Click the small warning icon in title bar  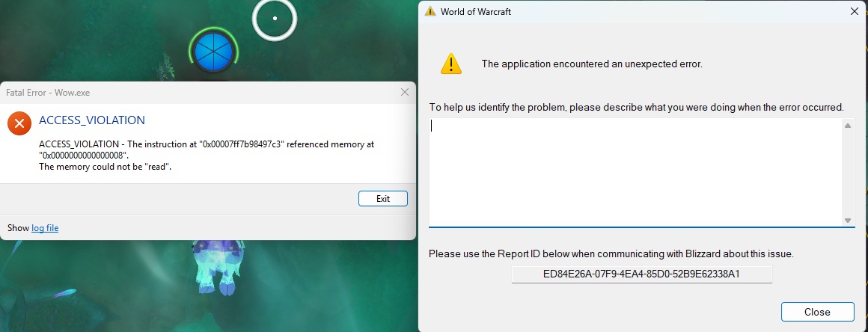coord(430,11)
